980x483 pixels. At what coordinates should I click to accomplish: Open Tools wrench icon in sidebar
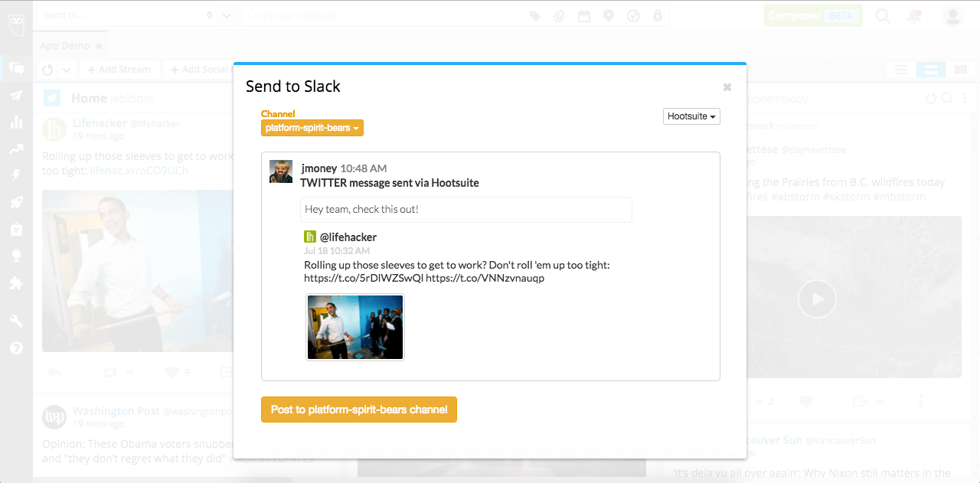(x=16, y=320)
